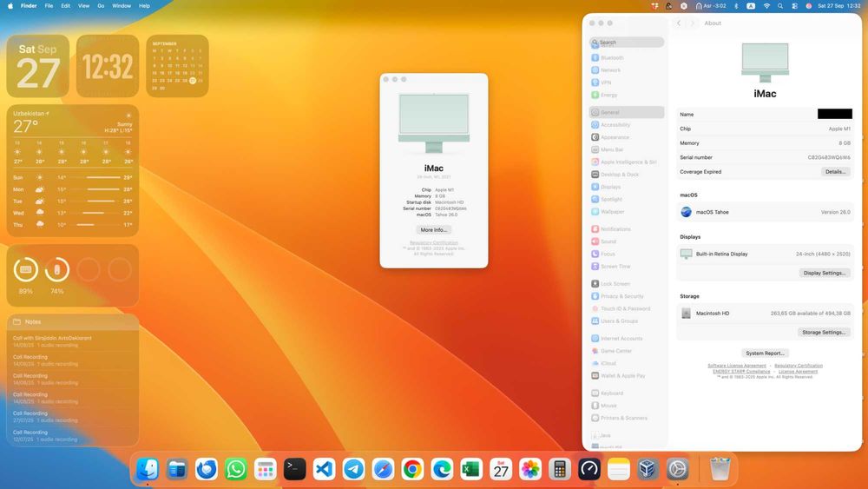Open the Uzbekistan weather widget
Image resolution: width=868 pixels, height=489 pixels.
[x=73, y=170]
